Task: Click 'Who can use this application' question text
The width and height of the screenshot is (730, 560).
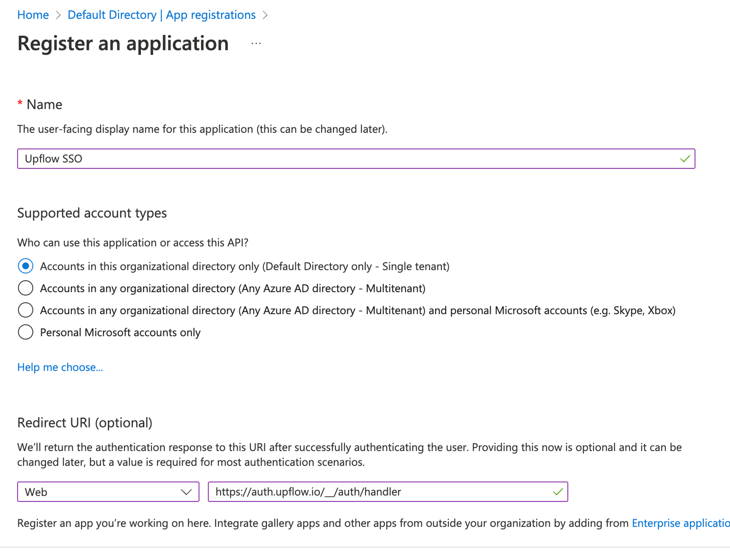Action: coord(133,243)
